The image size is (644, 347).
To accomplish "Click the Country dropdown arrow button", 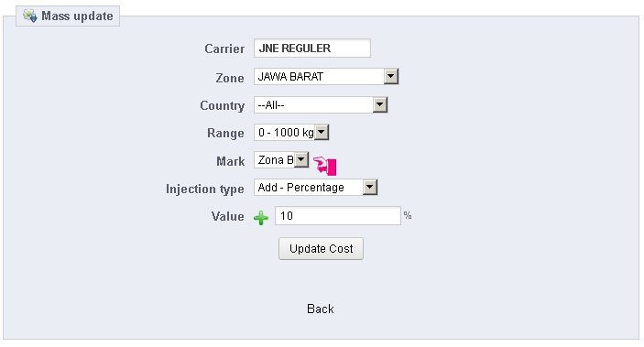I will 380,104.
